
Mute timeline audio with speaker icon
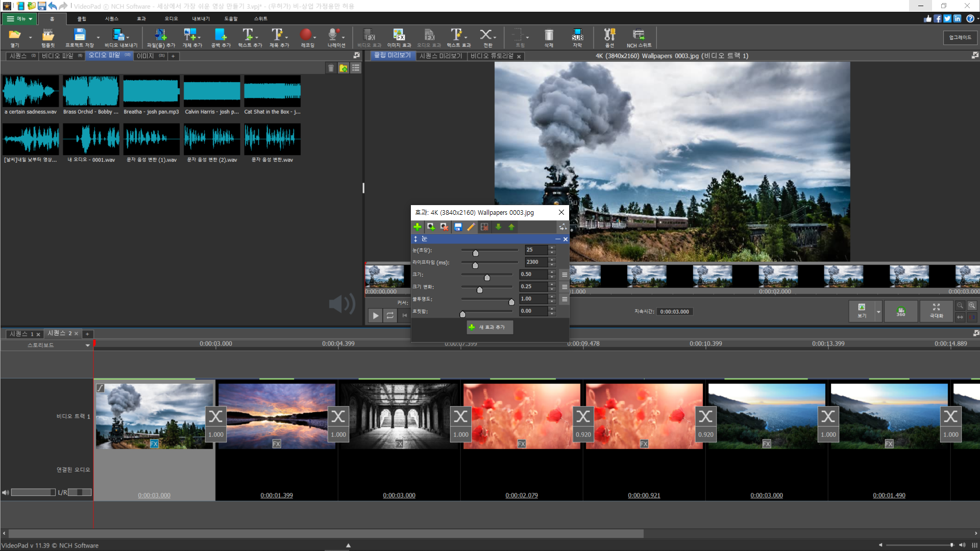[x=6, y=492]
